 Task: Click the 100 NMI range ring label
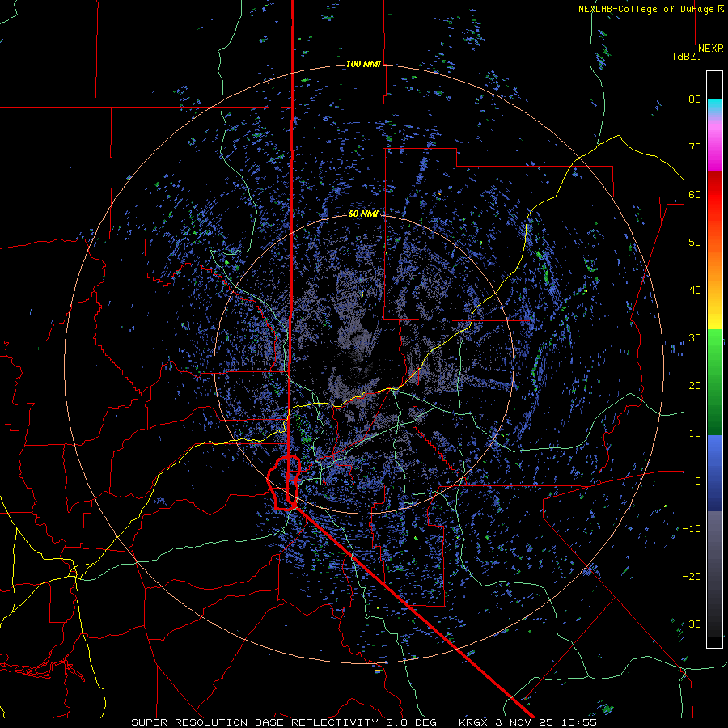(x=363, y=64)
